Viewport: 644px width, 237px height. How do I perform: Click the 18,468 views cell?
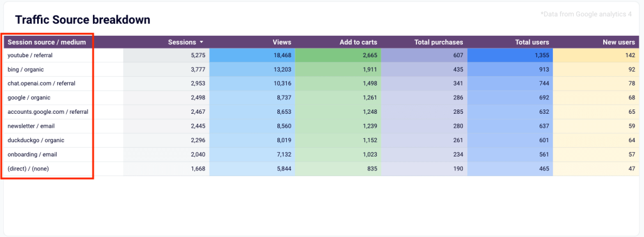pyautogui.click(x=252, y=55)
